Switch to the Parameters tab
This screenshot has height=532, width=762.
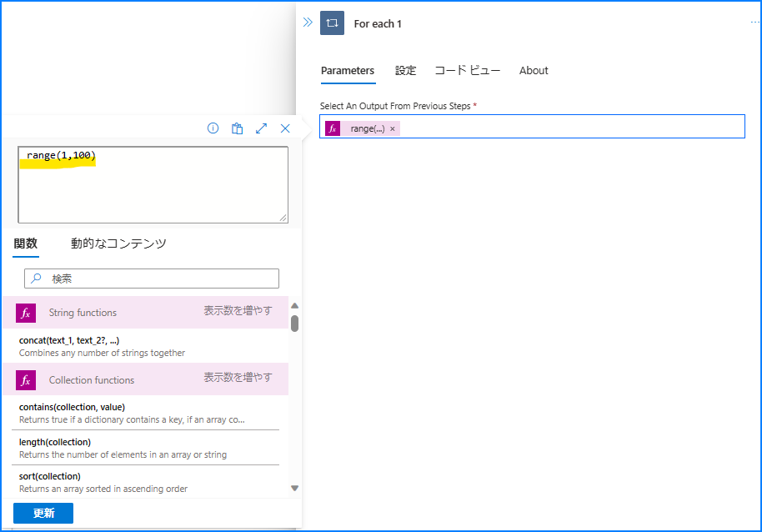348,70
